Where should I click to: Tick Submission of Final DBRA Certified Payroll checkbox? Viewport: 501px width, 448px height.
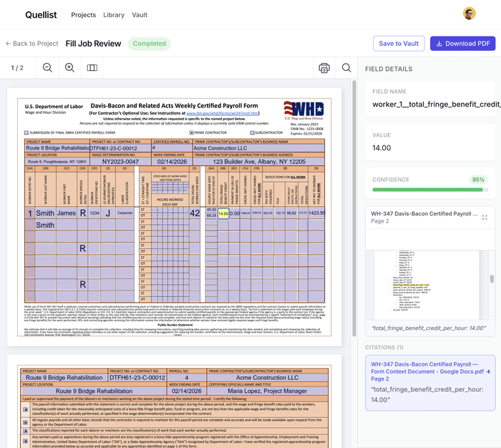27,132
